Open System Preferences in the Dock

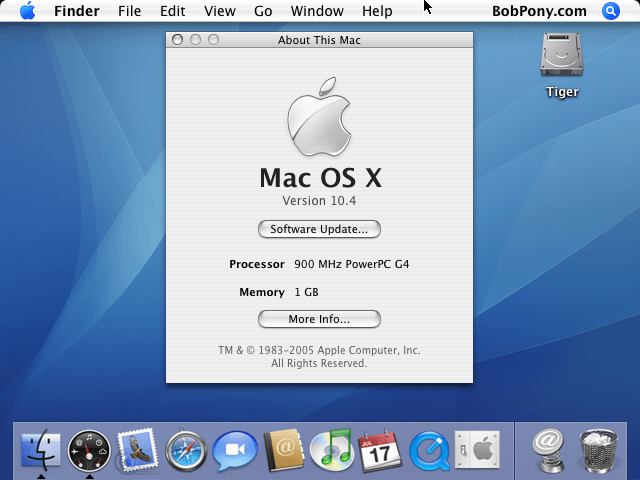[x=476, y=450]
